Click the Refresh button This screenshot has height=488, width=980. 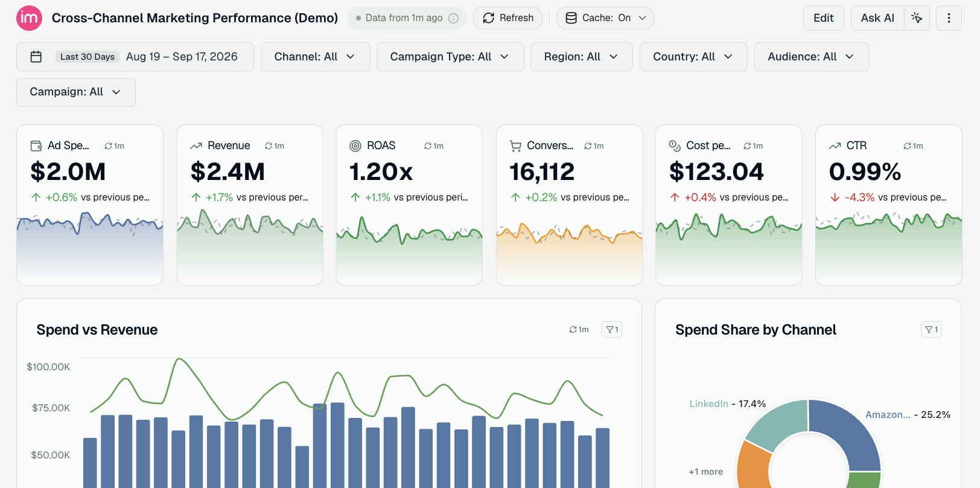[507, 18]
